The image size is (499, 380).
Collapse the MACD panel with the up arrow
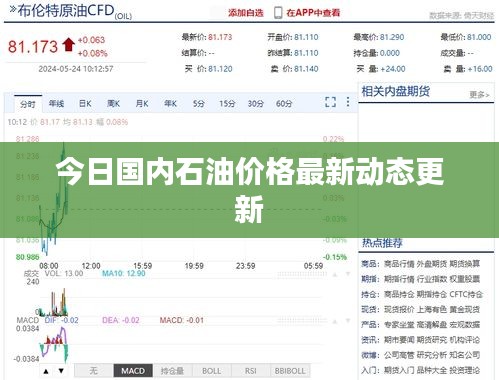(x=335, y=321)
